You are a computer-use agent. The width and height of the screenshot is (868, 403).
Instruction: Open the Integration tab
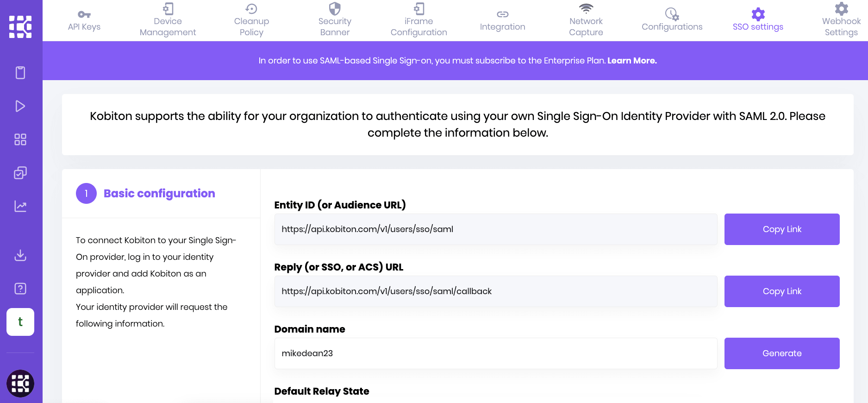pyautogui.click(x=503, y=21)
